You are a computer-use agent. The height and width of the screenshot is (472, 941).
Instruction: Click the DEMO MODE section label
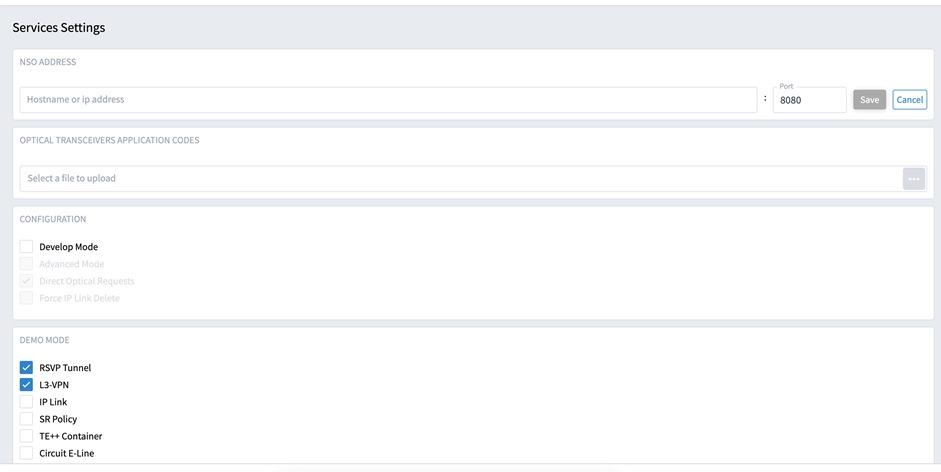(45, 340)
